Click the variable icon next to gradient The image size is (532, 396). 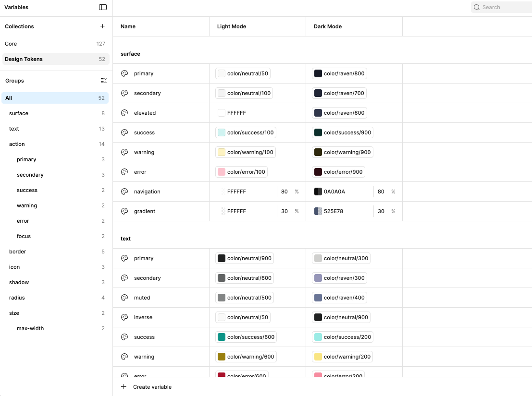click(x=124, y=211)
